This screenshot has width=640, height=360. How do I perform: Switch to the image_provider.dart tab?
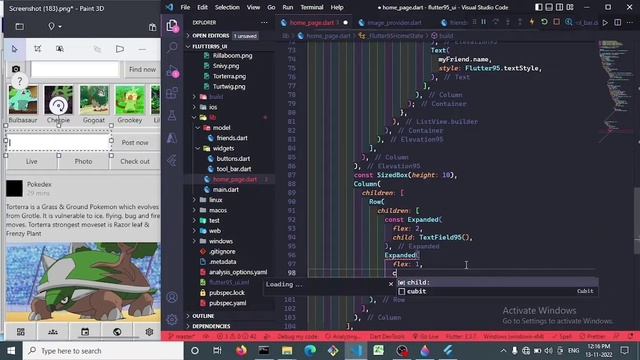394,23
